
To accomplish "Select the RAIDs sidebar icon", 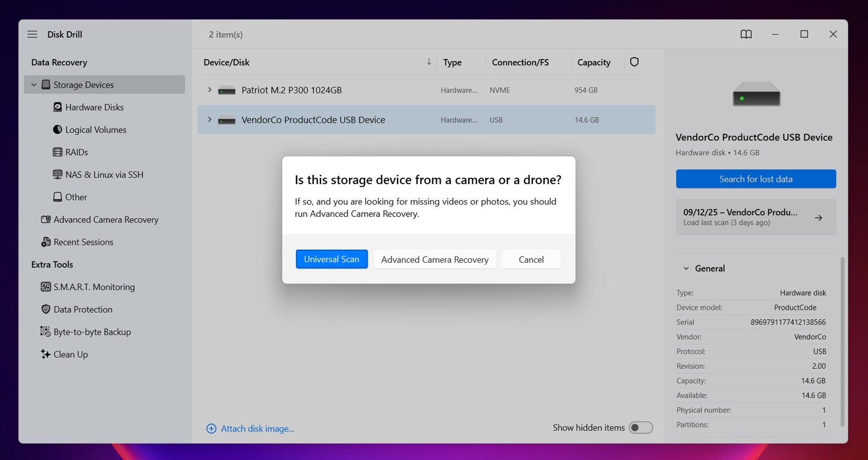I will pos(58,152).
